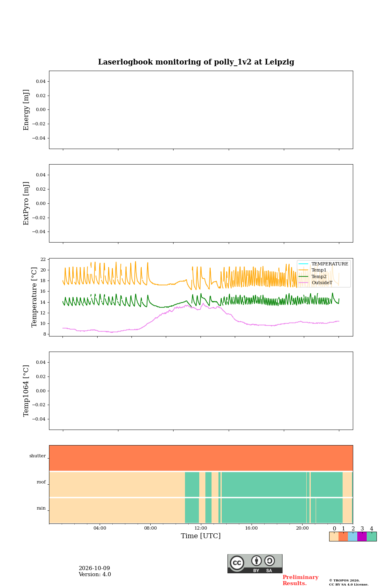Click the 04:00 time tick label
The width and height of the screenshot is (392, 588).
point(100,528)
